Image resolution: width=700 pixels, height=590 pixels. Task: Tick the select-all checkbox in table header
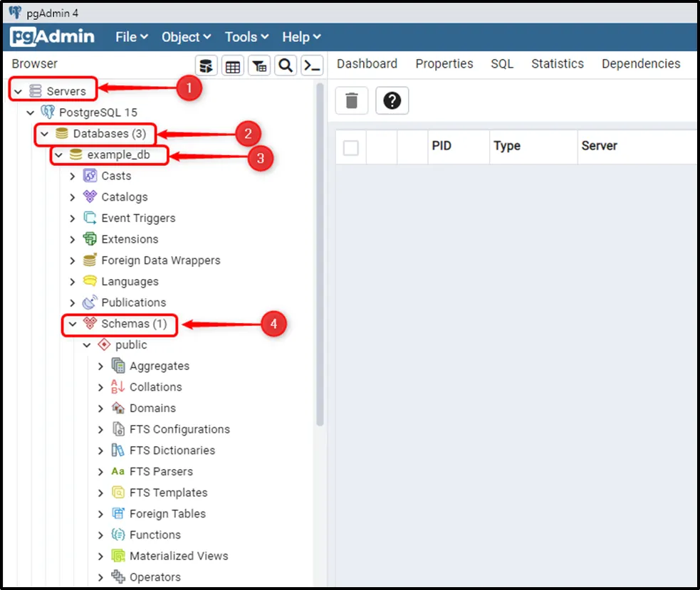350,147
